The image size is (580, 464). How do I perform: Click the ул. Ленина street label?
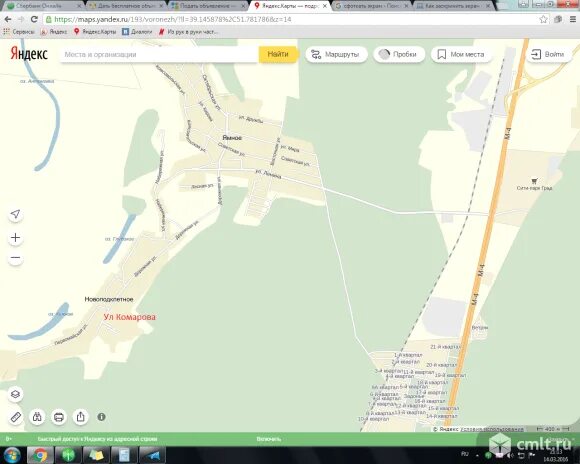[x=269, y=174]
